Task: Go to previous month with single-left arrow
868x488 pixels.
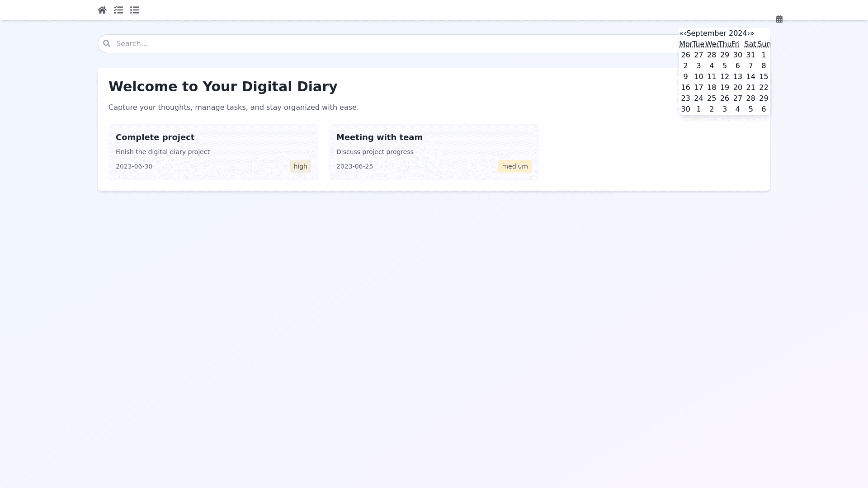Action: point(685,33)
